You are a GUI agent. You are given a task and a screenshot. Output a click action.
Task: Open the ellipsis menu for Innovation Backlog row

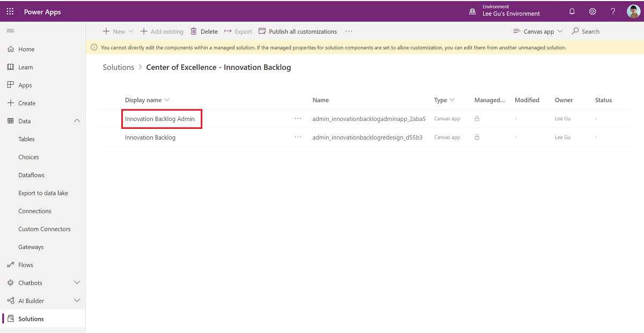pos(298,137)
